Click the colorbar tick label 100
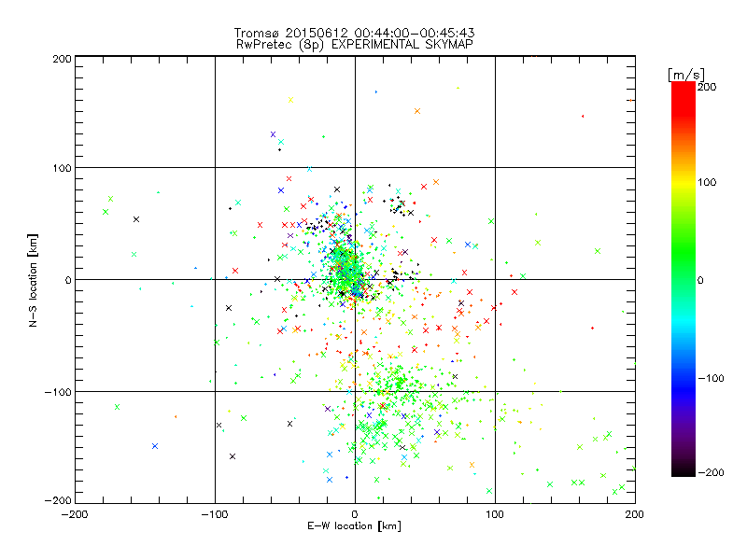Image resolution: width=747 pixels, height=560 pixels. [707, 182]
